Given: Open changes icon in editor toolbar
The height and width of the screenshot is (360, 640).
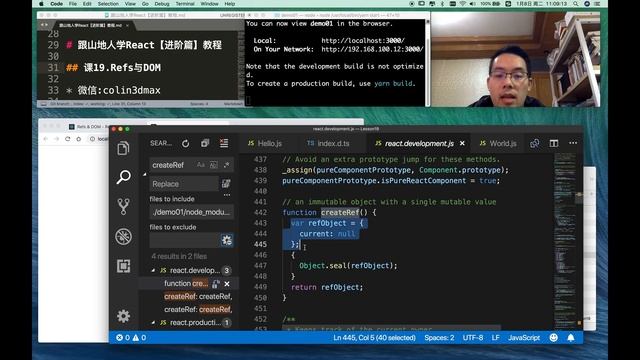Looking at the screenshot, I should click(x=534, y=143).
